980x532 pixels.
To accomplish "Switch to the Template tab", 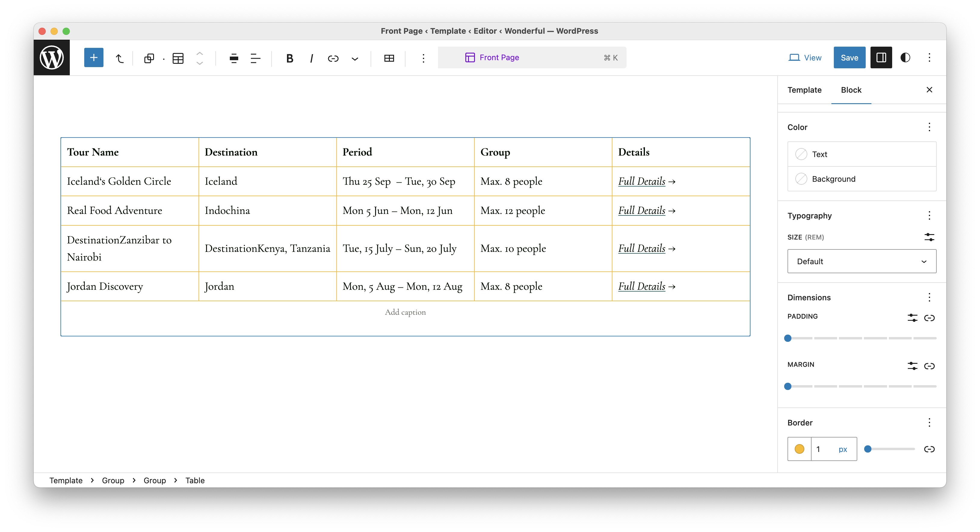I will (x=804, y=90).
